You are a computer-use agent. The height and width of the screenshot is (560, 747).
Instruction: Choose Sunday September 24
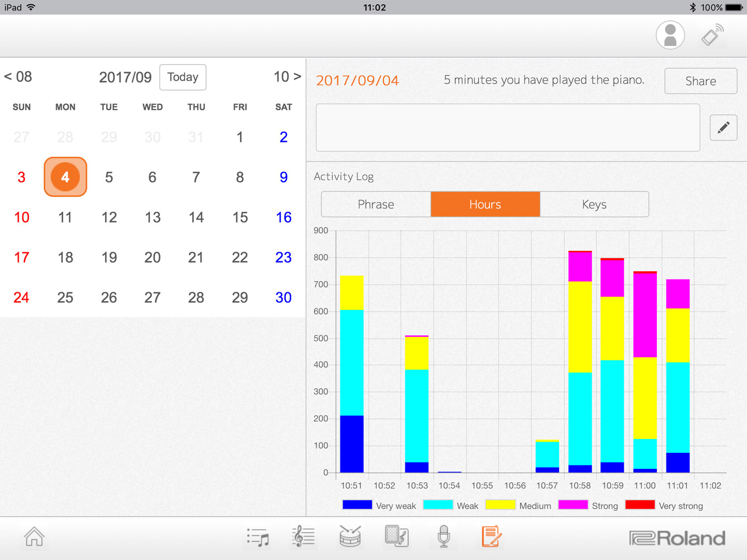[x=21, y=297]
